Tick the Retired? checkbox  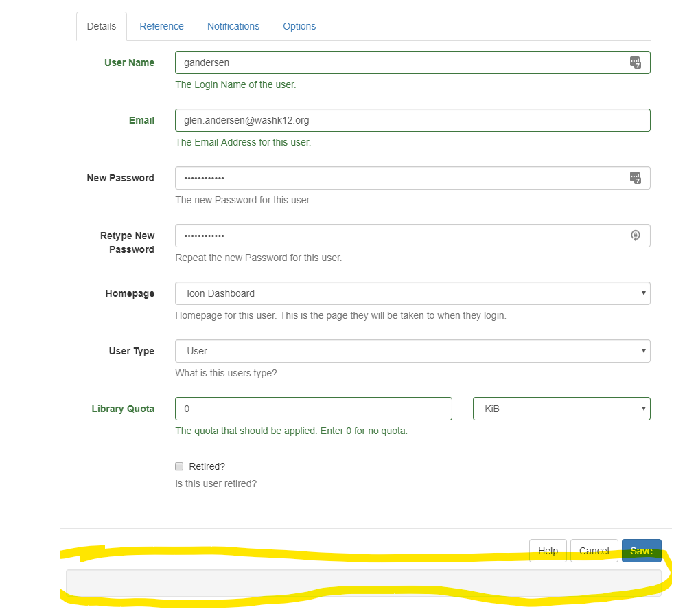(x=179, y=466)
